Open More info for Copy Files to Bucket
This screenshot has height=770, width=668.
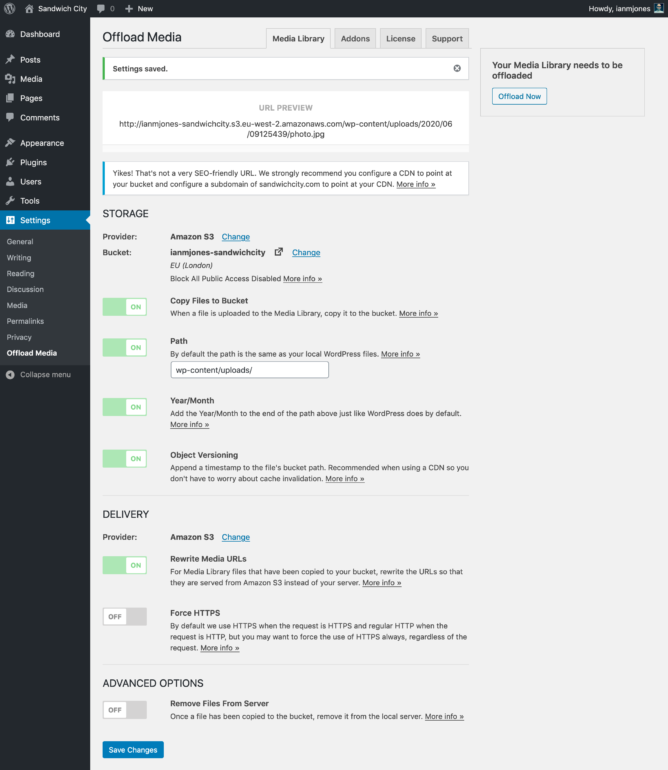pos(418,313)
